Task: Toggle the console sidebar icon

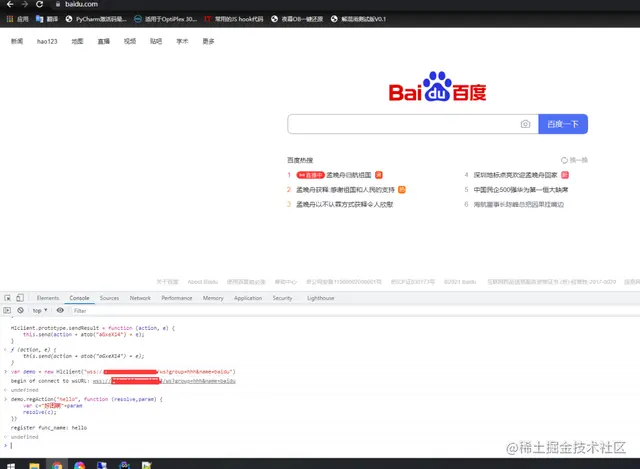Action: click(x=7, y=310)
